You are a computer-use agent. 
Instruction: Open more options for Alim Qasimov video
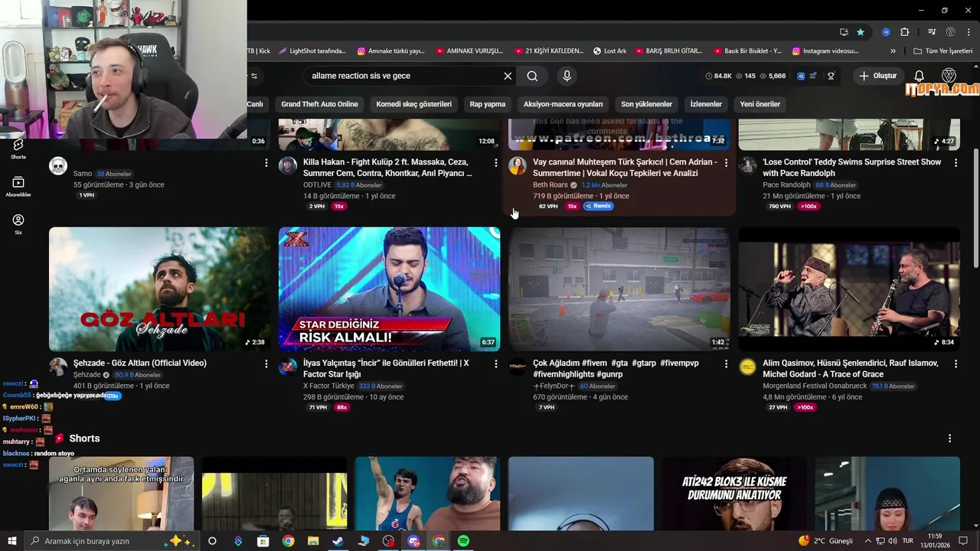955,364
